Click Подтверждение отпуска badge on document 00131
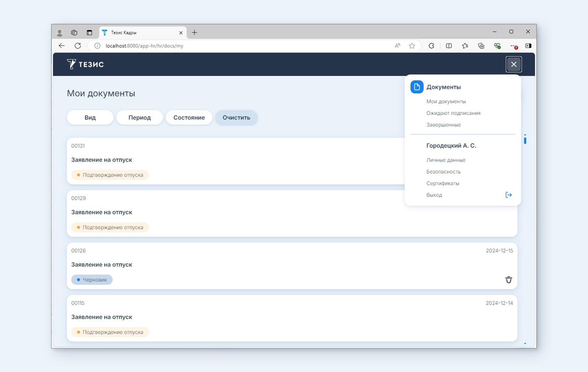The image size is (588, 372). tap(110, 175)
